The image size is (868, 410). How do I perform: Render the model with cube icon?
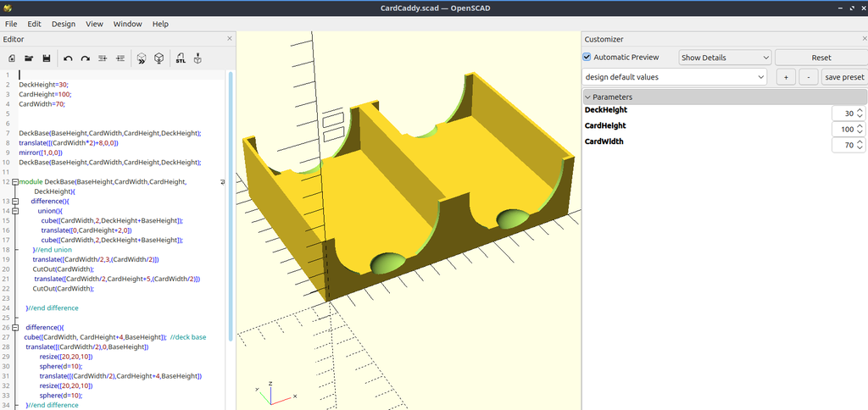[x=159, y=58]
